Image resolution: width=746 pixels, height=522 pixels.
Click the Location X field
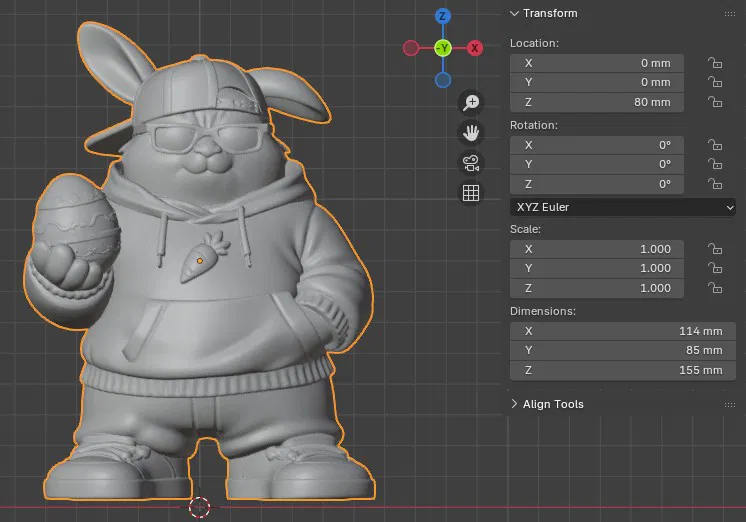click(x=597, y=63)
